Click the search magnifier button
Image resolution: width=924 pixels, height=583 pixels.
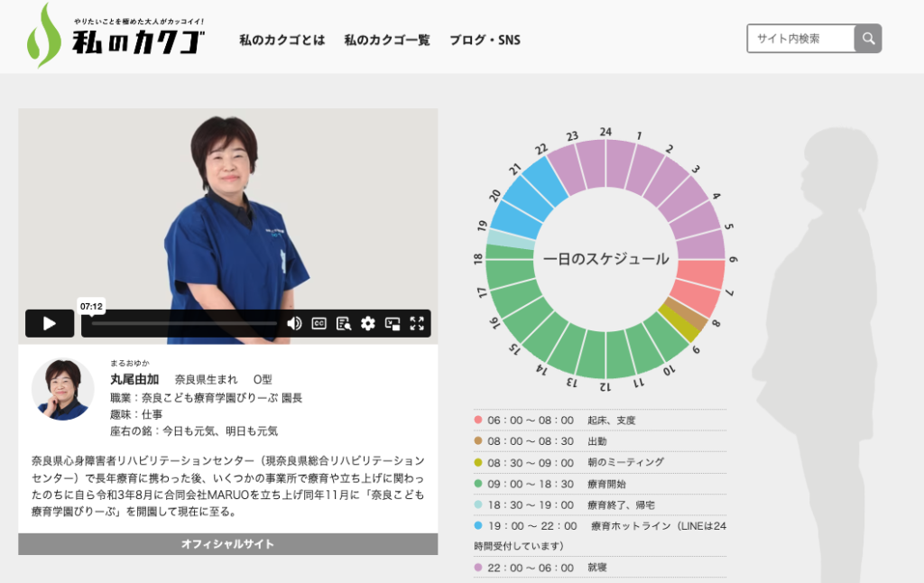click(868, 39)
